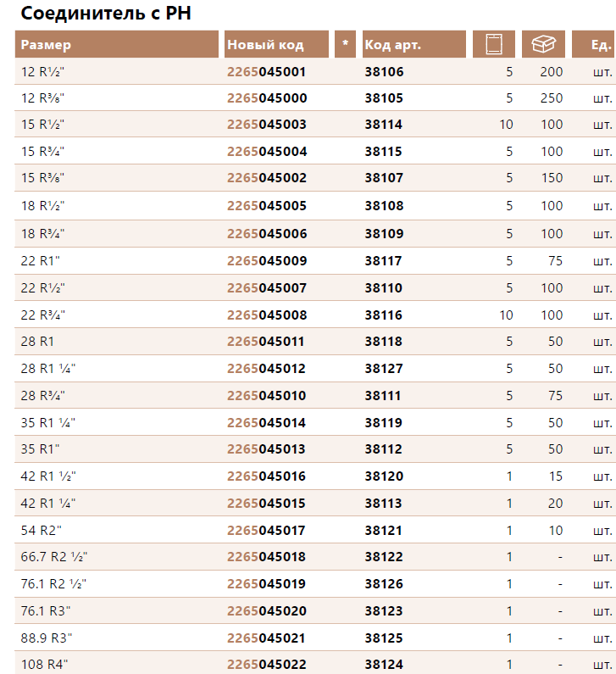Select the 12 R⅜" size row
Viewport: 616px width, 674px height.
click(315, 98)
